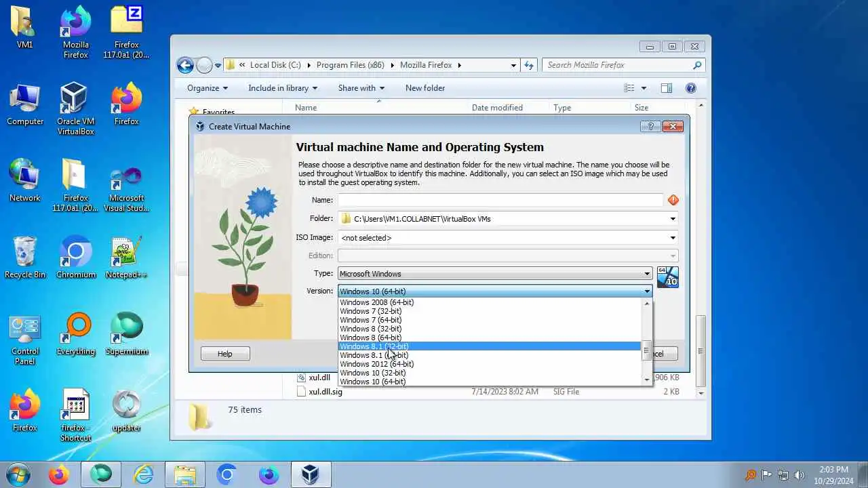Open Explorer help question mark icon
The width and height of the screenshot is (868, 488).
690,88
